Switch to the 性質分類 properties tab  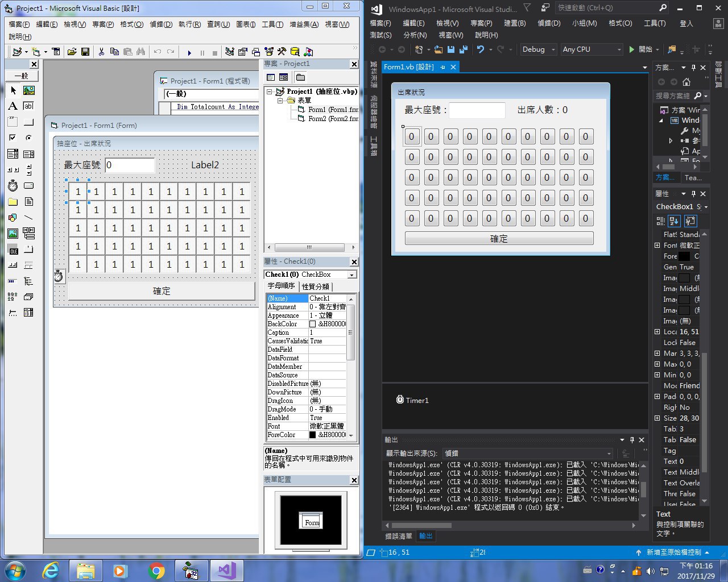[316, 286]
